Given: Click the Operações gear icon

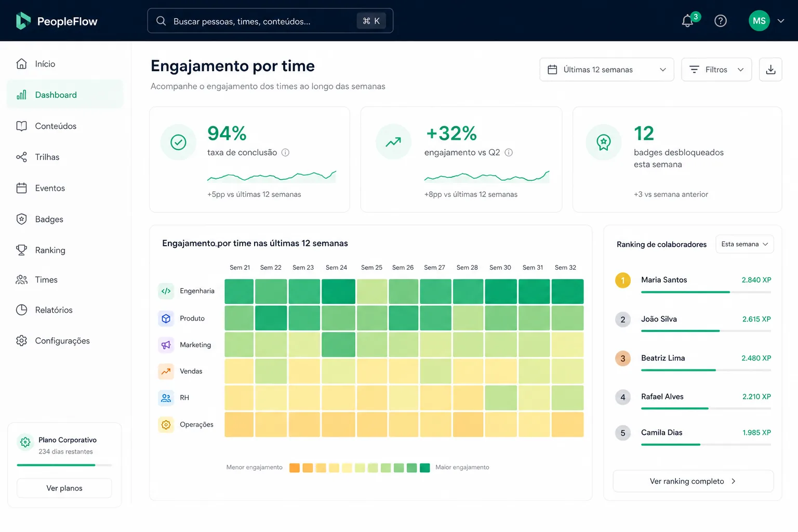Looking at the screenshot, I should [166, 425].
